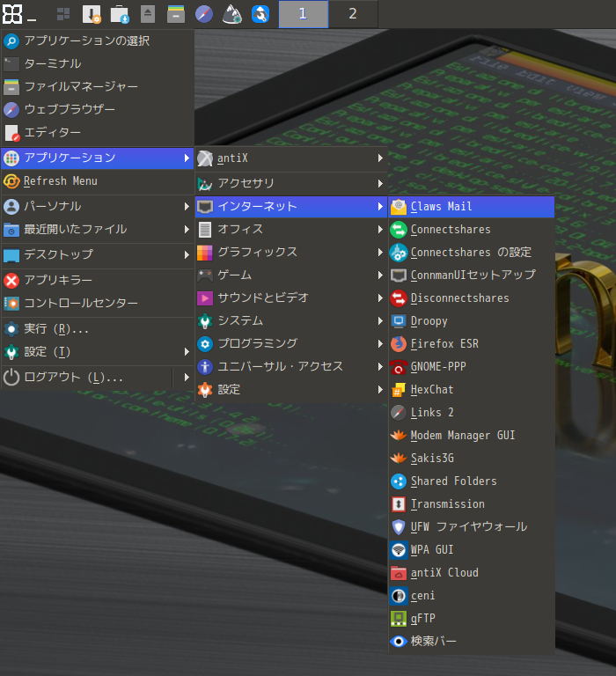
Task: Launch アプリキラー menu entry
Action: [x=98, y=280]
